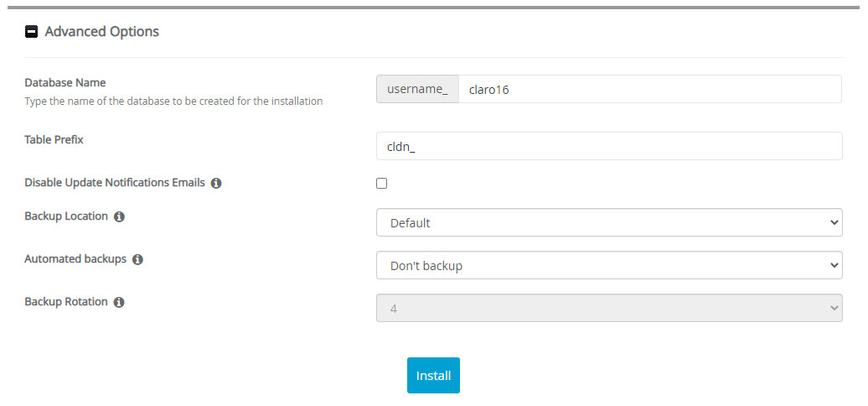Collapse the Advanced Options minus icon
This screenshot has height=406, width=868.
coord(32,32)
